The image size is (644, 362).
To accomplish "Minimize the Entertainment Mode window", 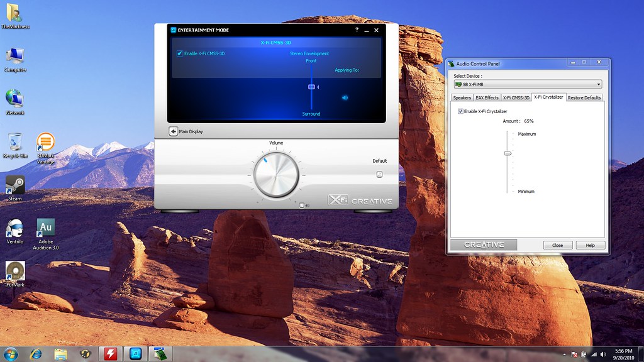I will click(x=367, y=30).
